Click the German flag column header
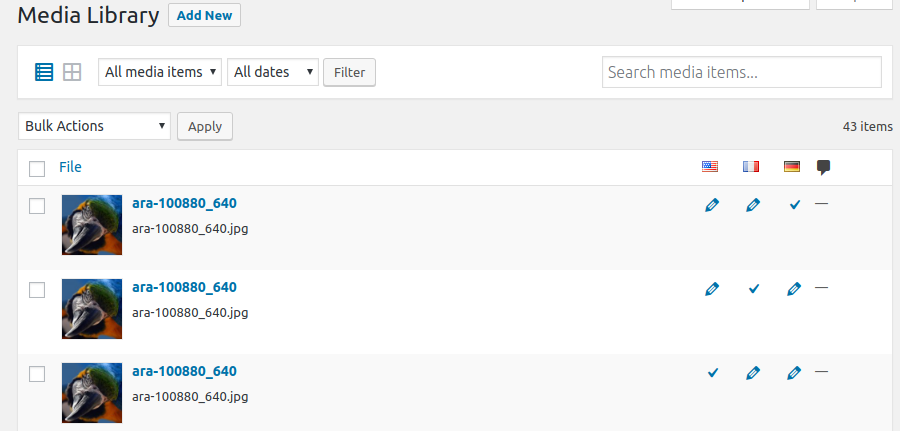Image resolution: width=900 pixels, height=431 pixels. click(792, 166)
